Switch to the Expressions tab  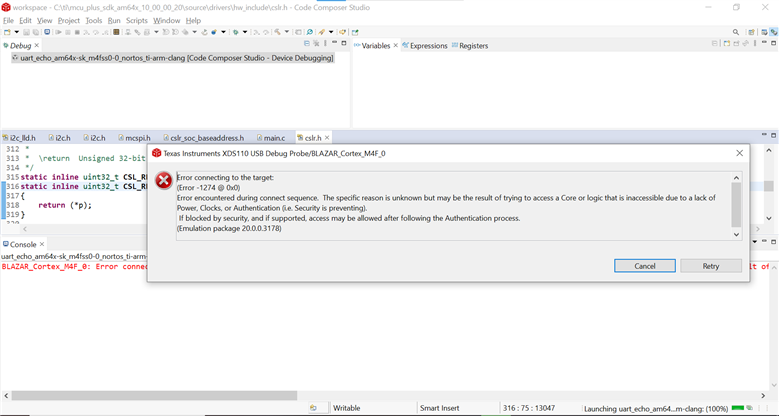tap(425, 46)
